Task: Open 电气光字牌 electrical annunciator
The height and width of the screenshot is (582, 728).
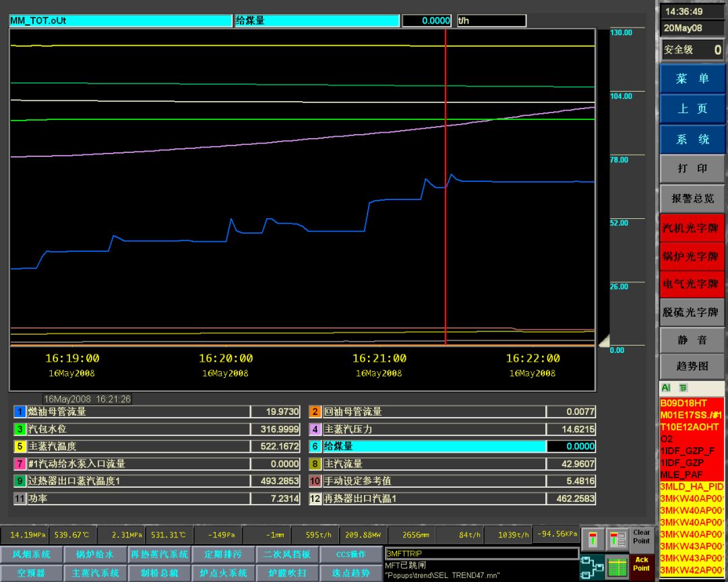Action: (x=692, y=284)
